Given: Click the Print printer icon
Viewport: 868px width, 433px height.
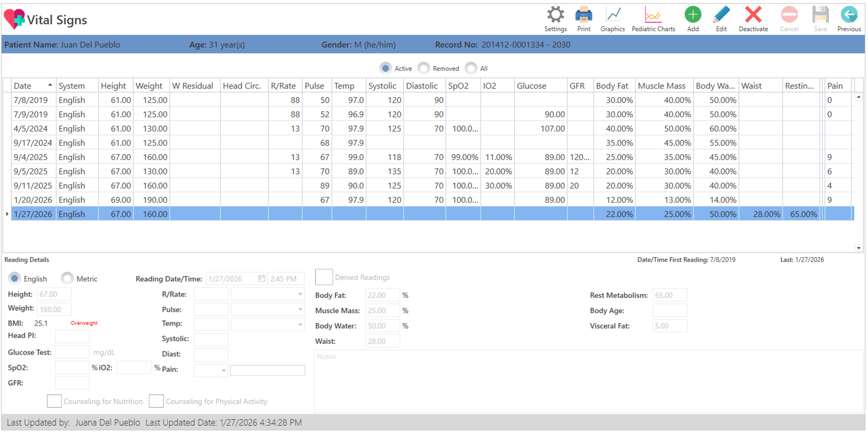Looking at the screenshot, I should (584, 15).
